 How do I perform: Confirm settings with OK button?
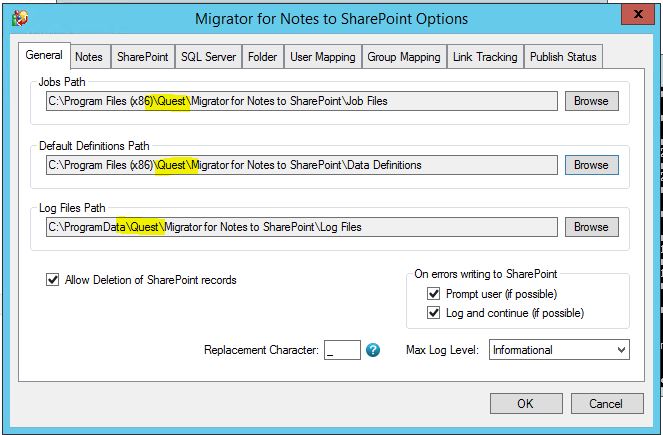[x=526, y=404]
